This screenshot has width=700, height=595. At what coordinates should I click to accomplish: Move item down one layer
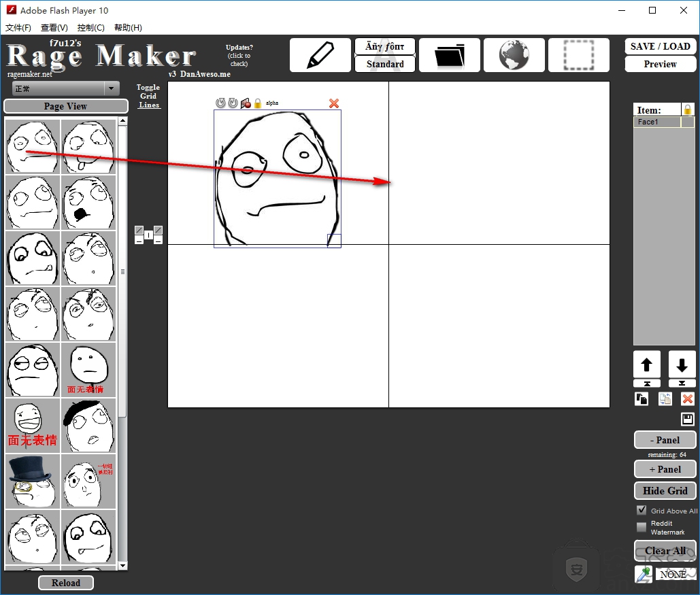[x=682, y=364]
